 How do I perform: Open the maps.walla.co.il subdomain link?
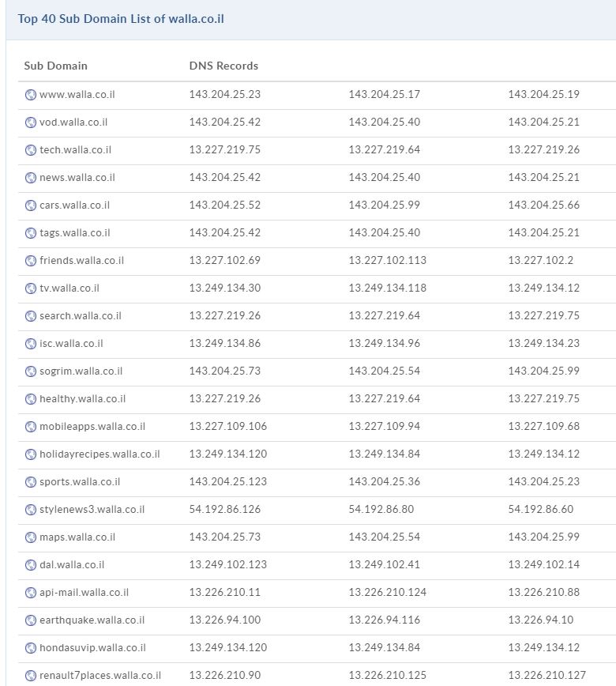click(77, 537)
